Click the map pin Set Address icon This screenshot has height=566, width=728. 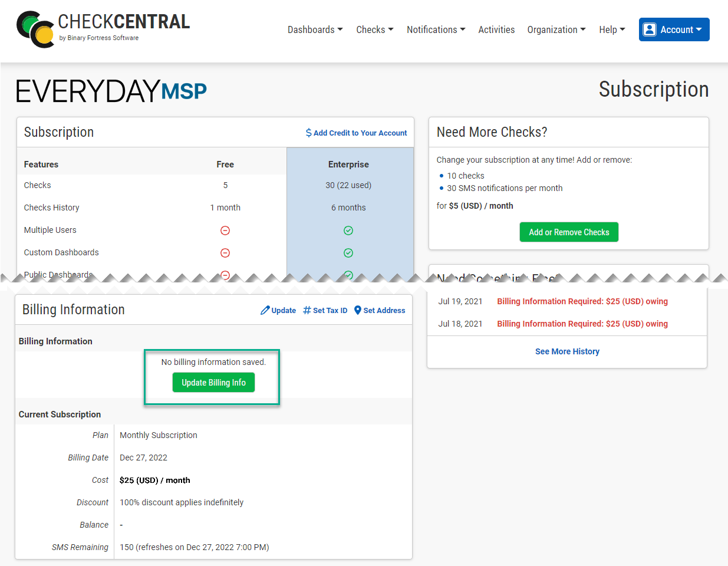coord(357,310)
